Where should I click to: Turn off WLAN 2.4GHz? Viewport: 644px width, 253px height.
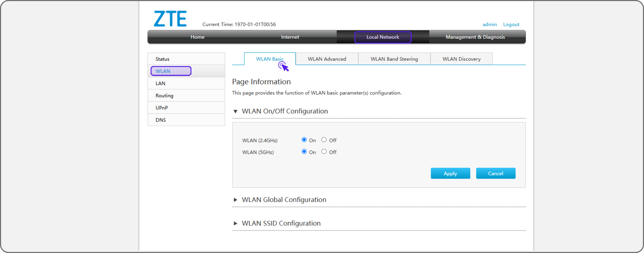[324, 140]
